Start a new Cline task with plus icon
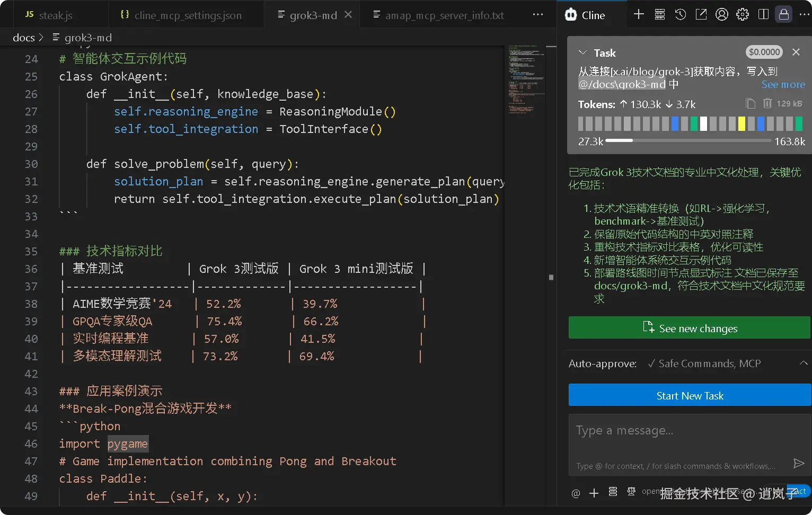 tap(639, 15)
